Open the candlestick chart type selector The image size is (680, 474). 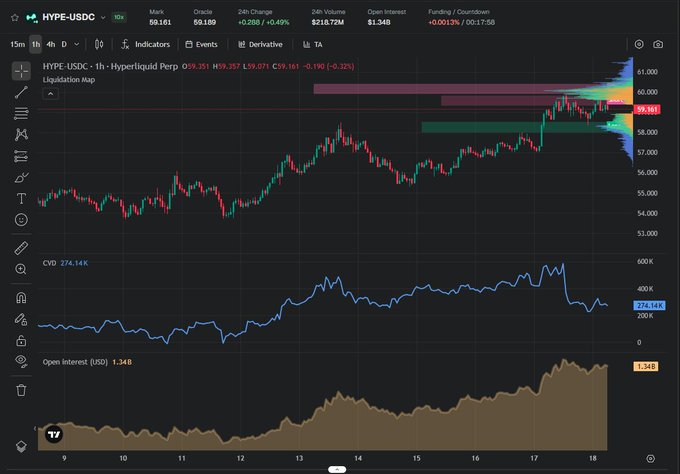tap(99, 44)
